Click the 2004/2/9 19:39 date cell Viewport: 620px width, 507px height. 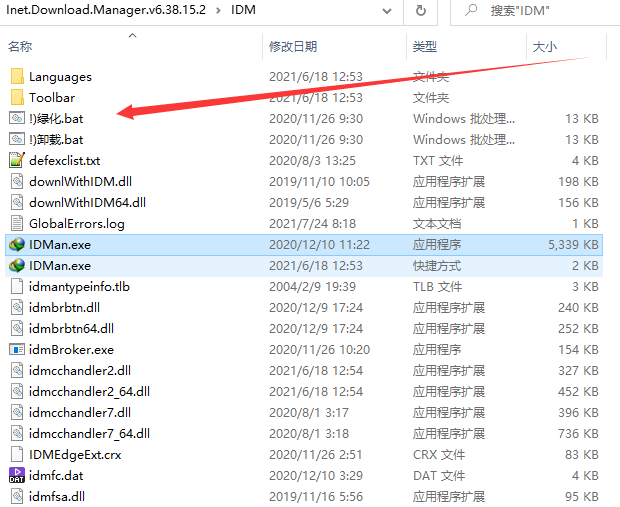tap(312, 286)
